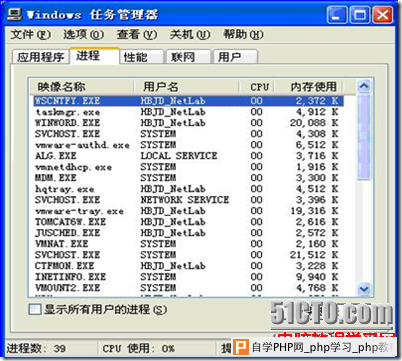Click memory value 19,316 K
This screenshot has width=402, height=361.
point(314,211)
